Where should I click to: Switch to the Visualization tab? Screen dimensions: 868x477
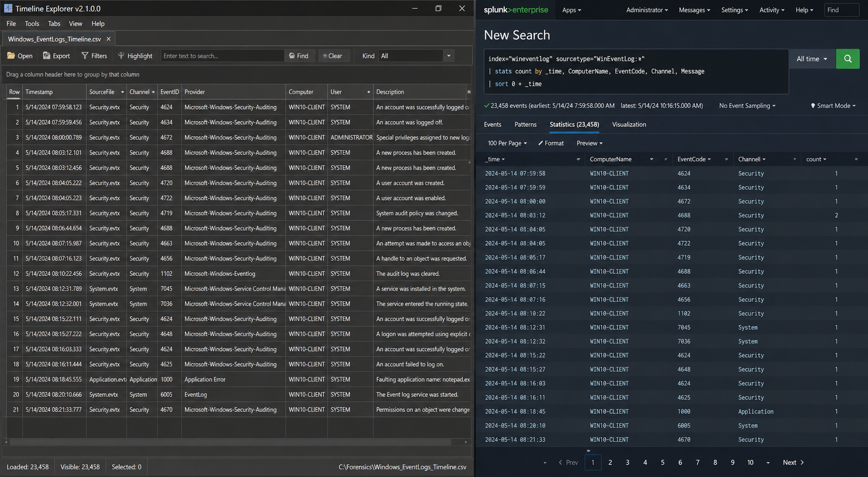point(629,124)
